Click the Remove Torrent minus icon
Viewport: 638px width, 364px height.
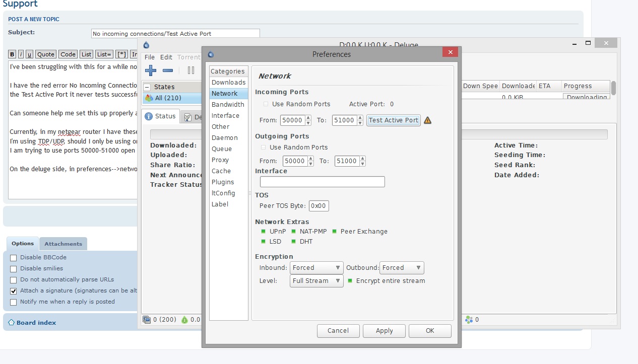pyautogui.click(x=168, y=70)
